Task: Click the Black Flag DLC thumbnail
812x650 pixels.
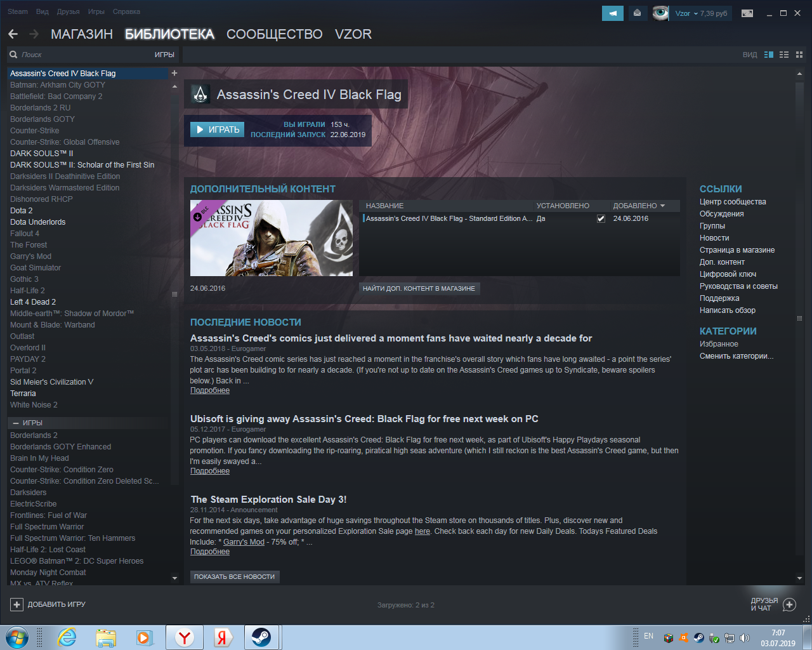Action: pos(272,238)
